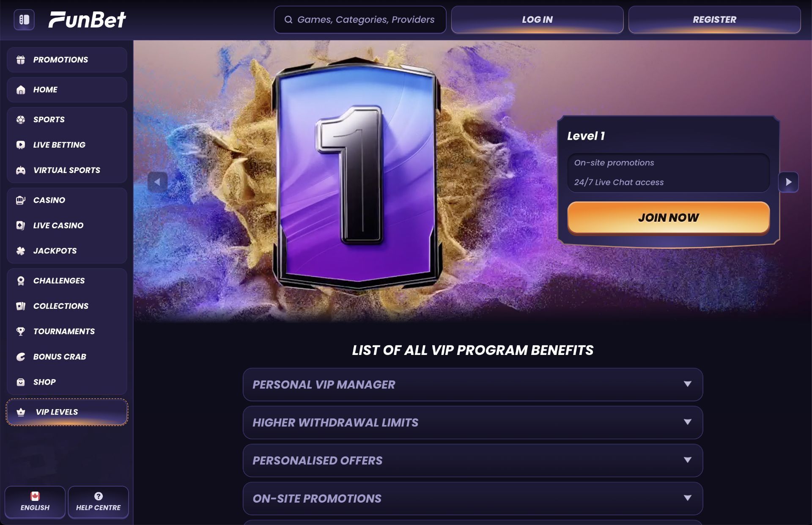Click the Help Centre question mark icon

[99, 496]
